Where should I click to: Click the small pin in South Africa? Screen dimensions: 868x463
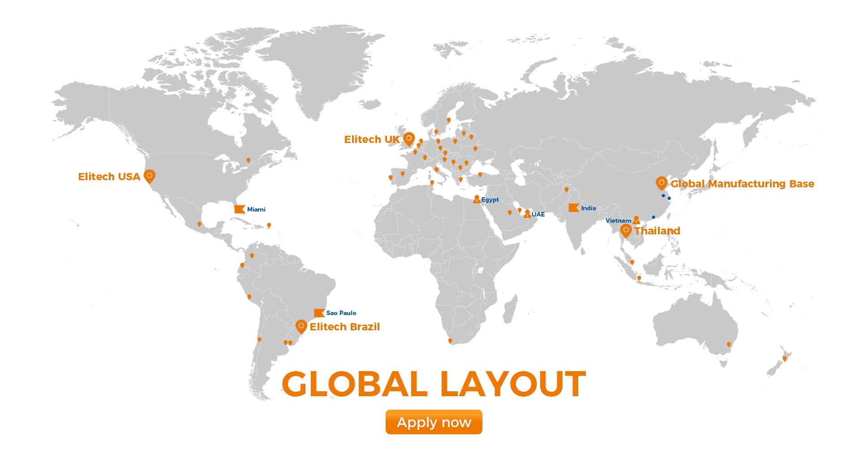click(x=450, y=341)
